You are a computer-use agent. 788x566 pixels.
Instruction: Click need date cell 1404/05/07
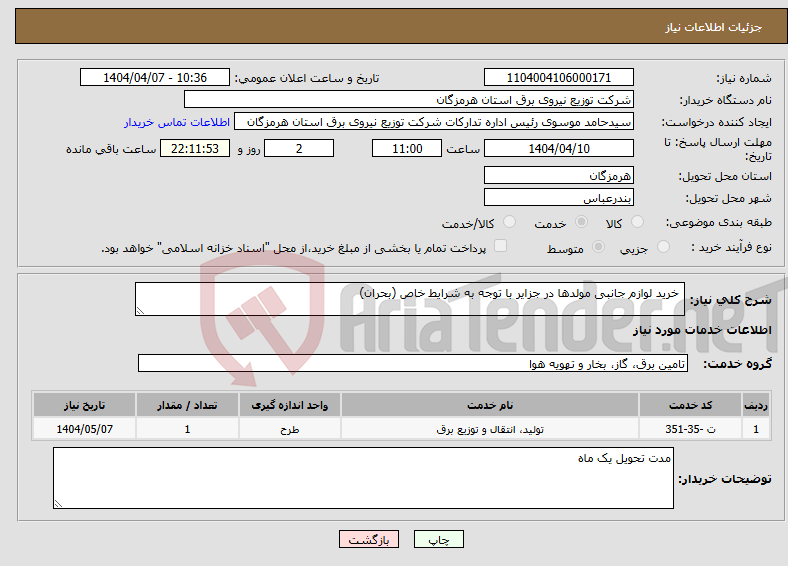click(84, 429)
